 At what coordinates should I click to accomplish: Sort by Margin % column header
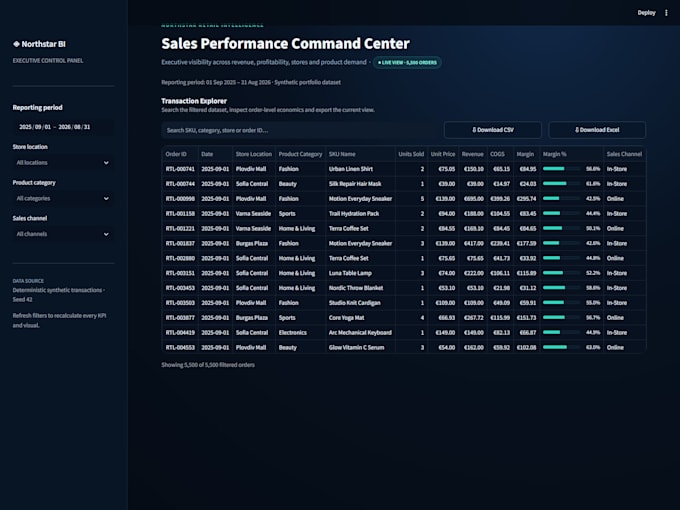click(571, 154)
